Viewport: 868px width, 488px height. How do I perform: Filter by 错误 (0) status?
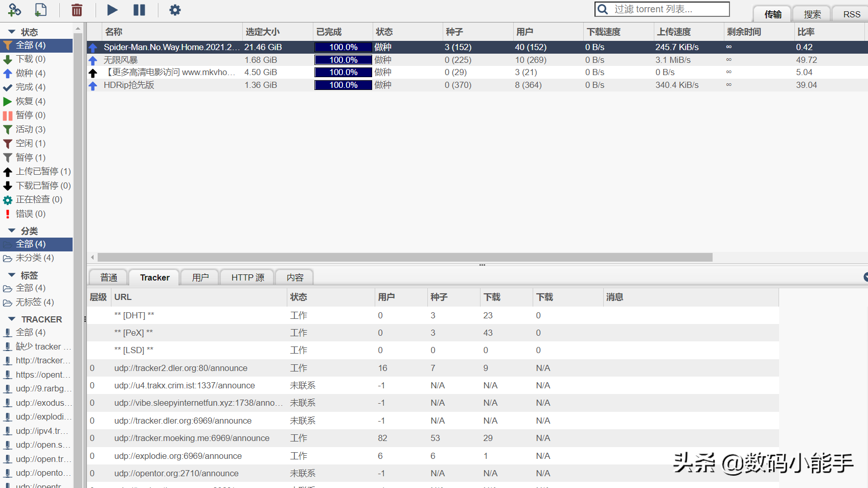(36, 214)
